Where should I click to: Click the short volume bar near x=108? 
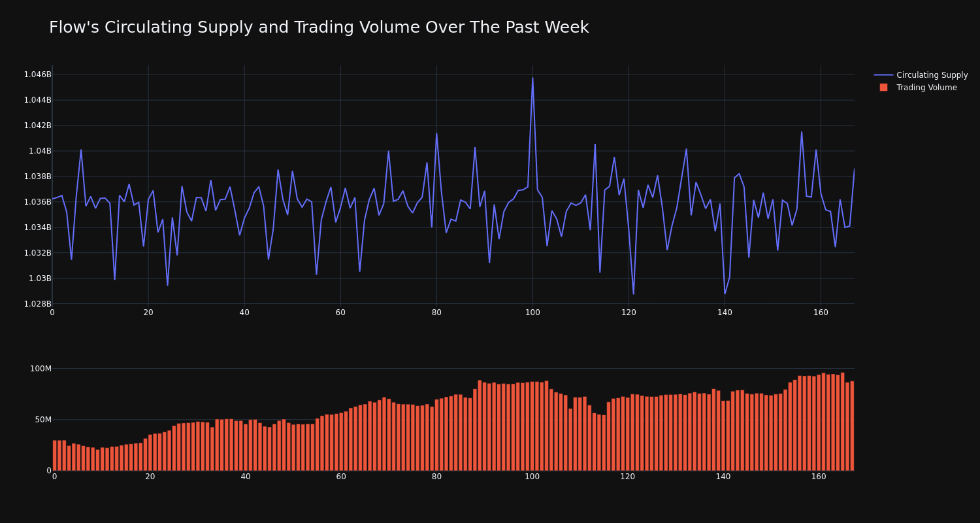coord(570,440)
